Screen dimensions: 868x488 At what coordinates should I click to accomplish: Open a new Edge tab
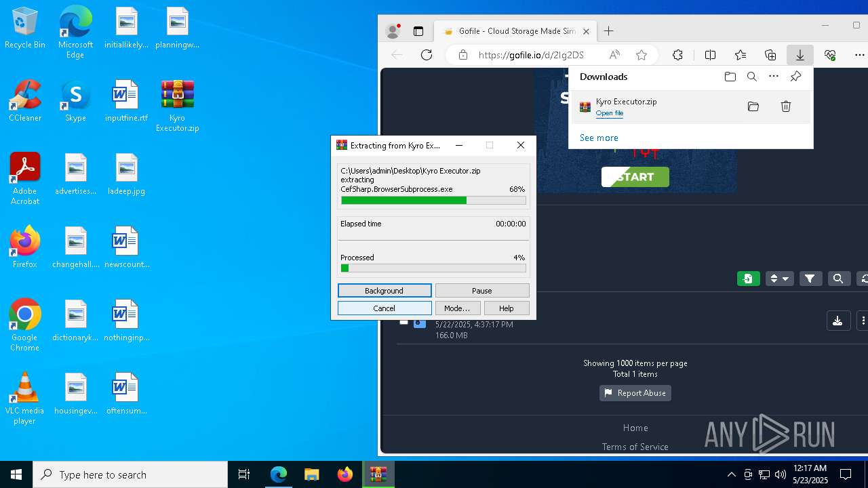608,31
